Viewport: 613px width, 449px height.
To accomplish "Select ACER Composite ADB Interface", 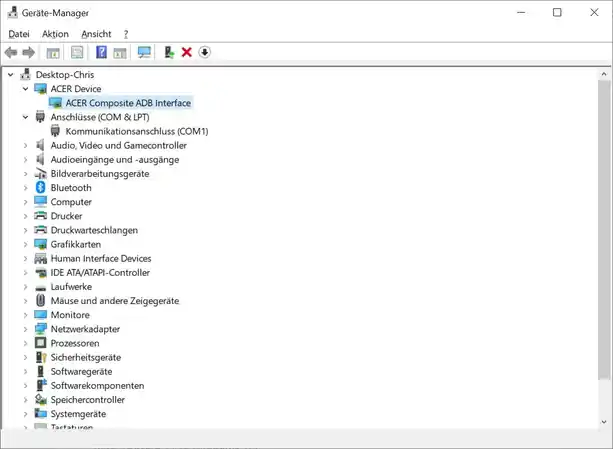I will pyautogui.click(x=128, y=103).
